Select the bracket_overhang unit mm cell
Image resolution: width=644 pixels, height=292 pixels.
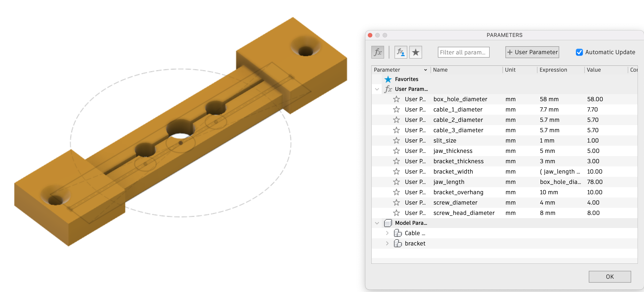[x=510, y=193]
